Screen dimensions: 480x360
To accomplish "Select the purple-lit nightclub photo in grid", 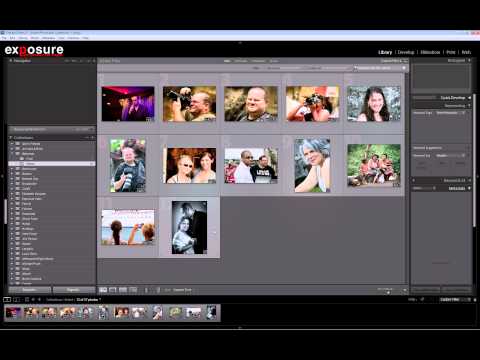I will [128, 103].
